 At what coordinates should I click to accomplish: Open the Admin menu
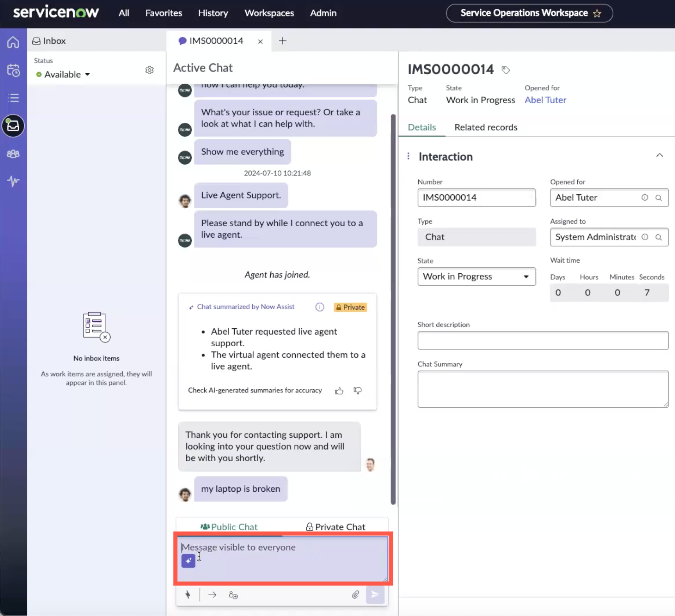click(323, 13)
